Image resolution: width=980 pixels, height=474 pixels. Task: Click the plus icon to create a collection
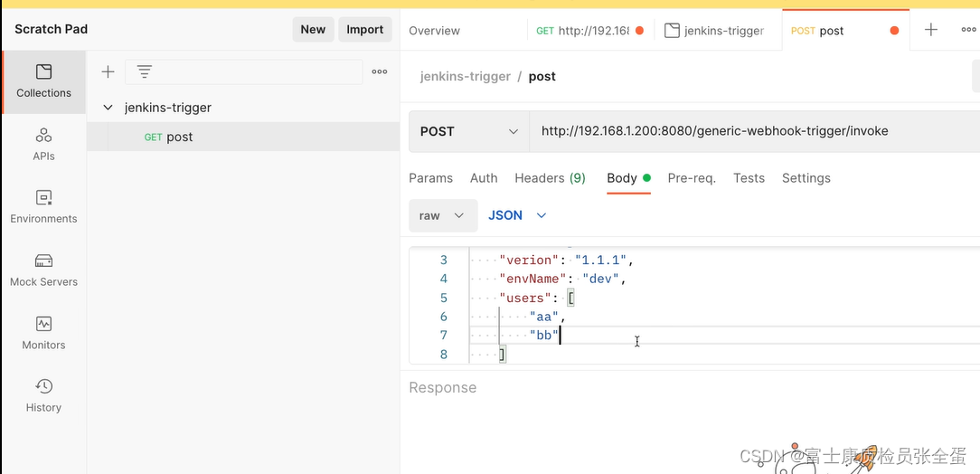[x=108, y=71]
